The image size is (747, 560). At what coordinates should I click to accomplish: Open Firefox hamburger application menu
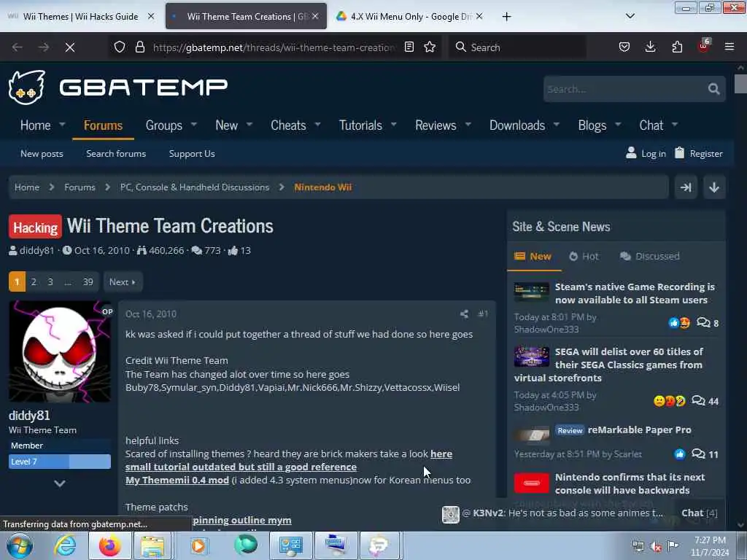click(729, 47)
